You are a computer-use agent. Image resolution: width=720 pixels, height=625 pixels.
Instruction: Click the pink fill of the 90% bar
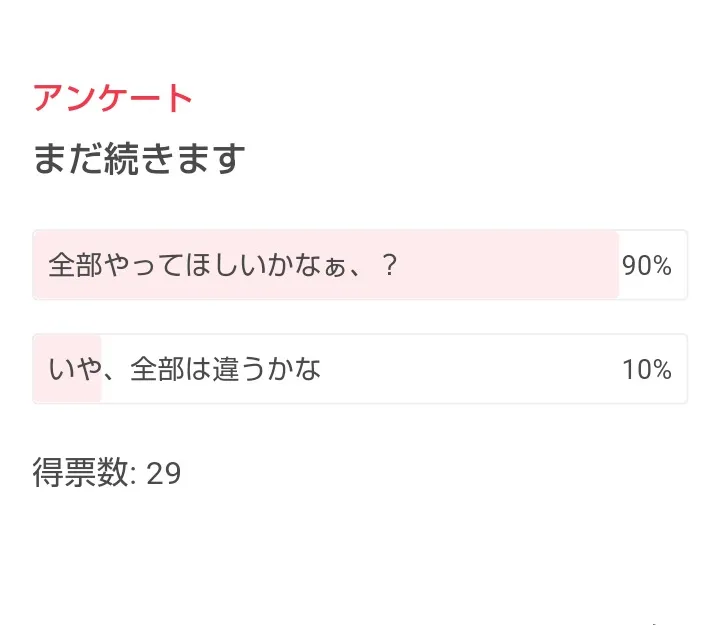click(500, 266)
